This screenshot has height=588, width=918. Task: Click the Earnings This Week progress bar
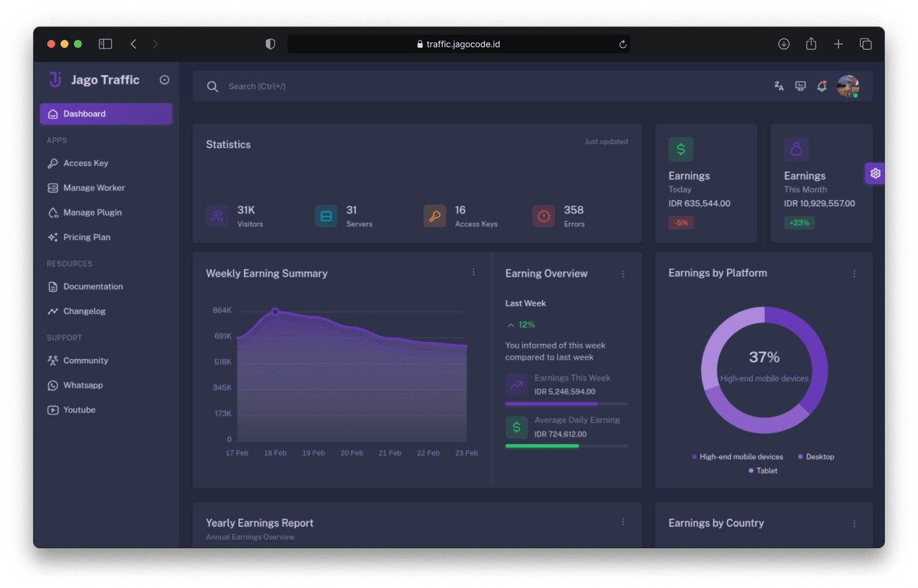[566, 404]
